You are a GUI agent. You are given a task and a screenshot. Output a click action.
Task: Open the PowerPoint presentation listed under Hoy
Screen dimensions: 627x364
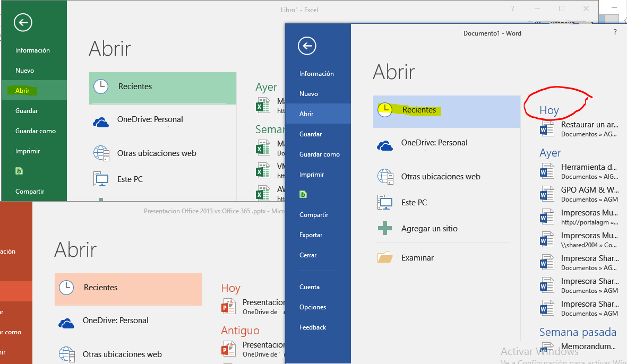pos(253,307)
